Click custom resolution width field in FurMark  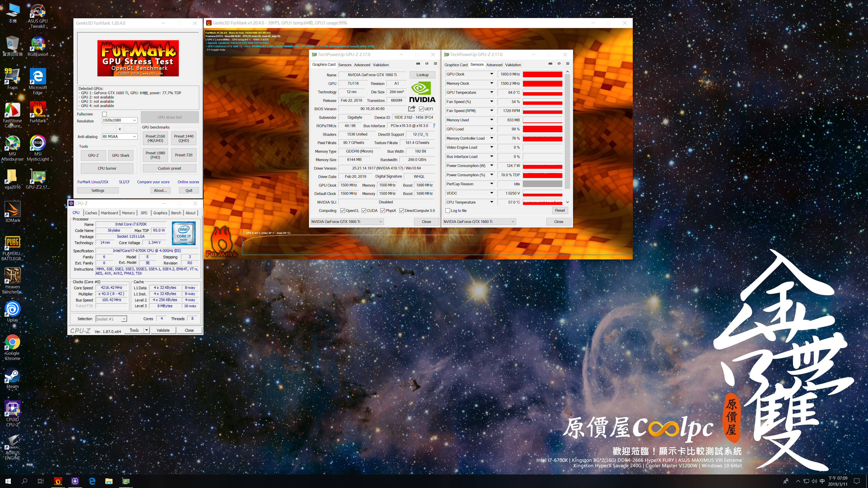pyautogui.click(x=109, y=129)
